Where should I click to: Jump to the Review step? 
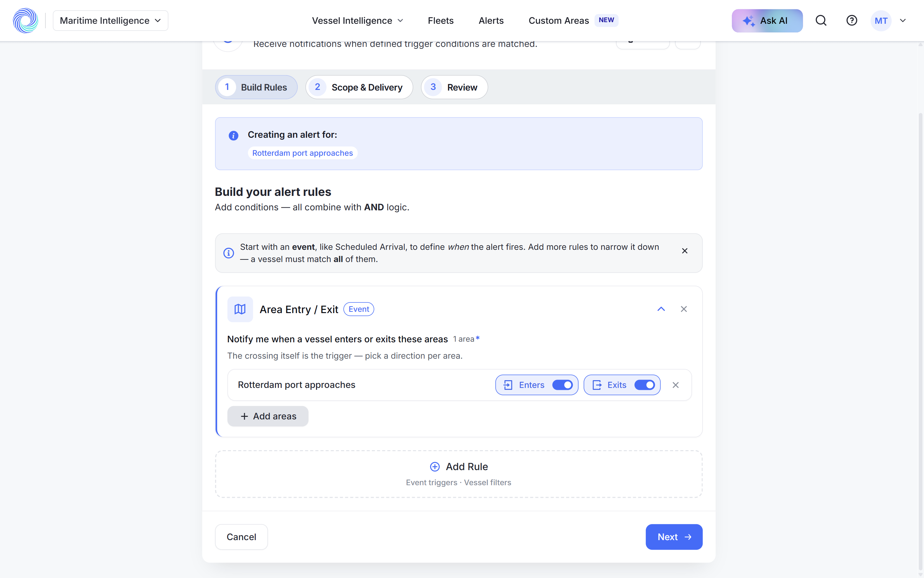[x=454, y=87]
